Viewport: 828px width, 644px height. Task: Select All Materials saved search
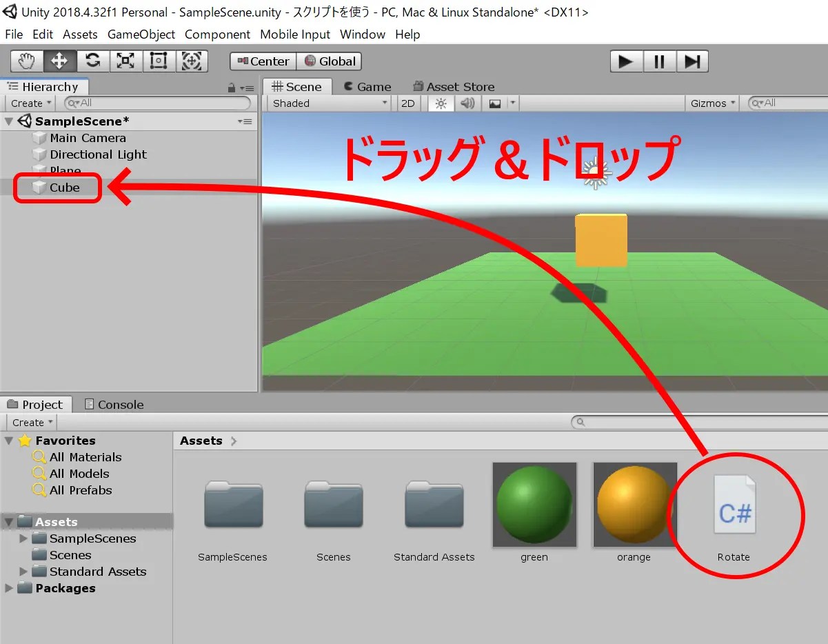(x=85, y=457)
